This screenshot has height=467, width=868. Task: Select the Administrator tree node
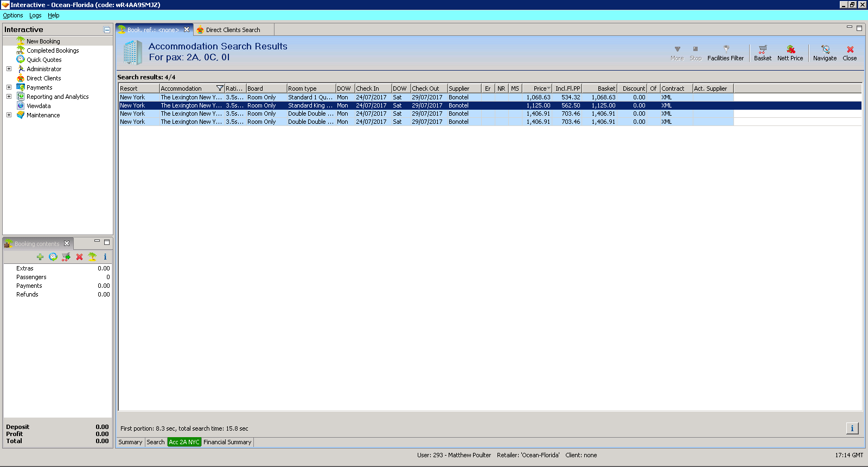click(44, 69)
